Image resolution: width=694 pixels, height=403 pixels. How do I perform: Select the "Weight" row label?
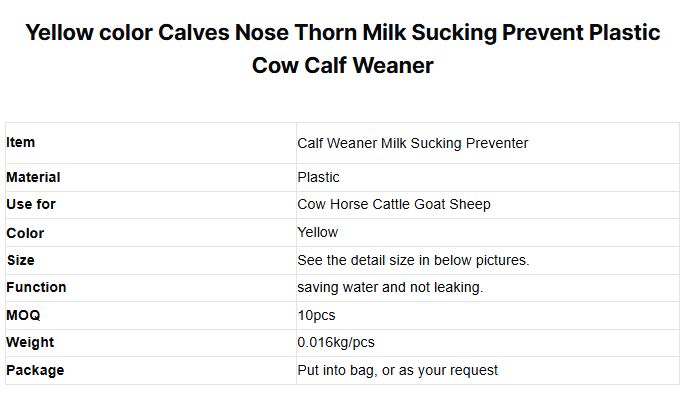pyautogui.click(x=30, y=342)
